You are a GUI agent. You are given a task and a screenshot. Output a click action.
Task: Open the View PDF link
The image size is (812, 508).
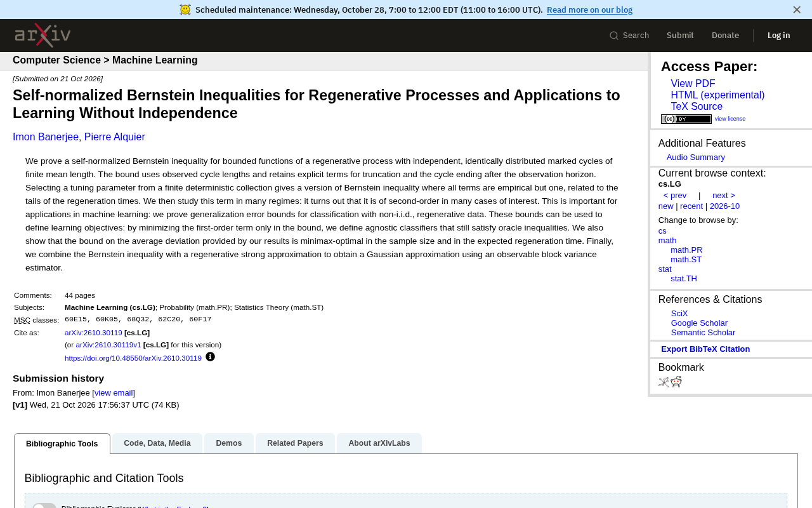pyautogui.click(x=693, y=84)
